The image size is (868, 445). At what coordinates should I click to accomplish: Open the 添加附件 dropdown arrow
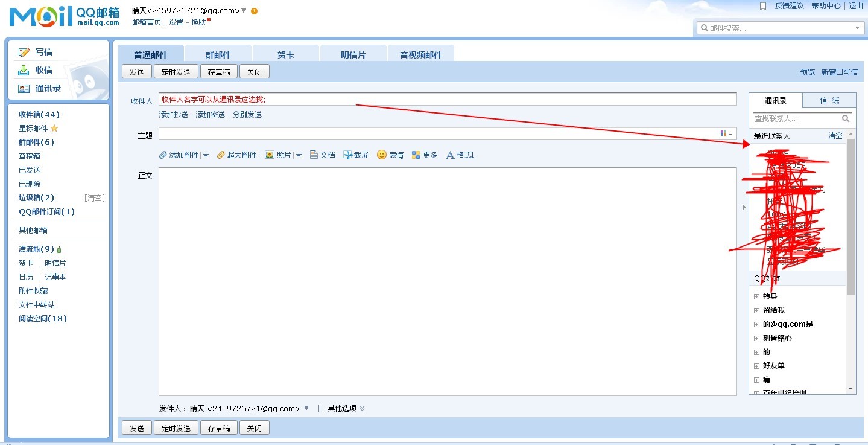pos(206,155)
